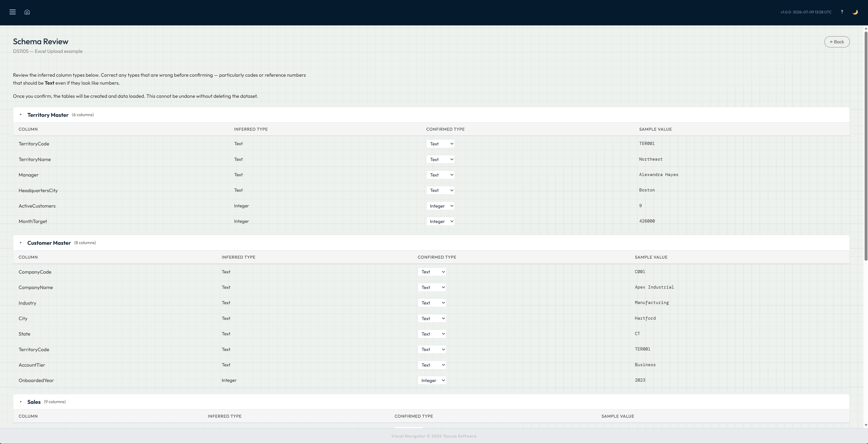
Task: Open confirmed type dropdown for OnboardedYear
Action: (x=432, y=380)
